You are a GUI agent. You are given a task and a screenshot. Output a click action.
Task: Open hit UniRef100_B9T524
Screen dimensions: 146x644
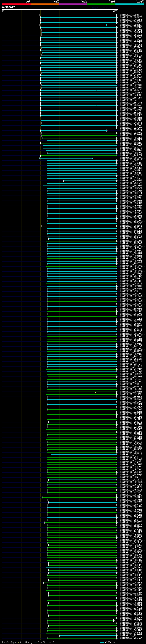pos(131,130)
